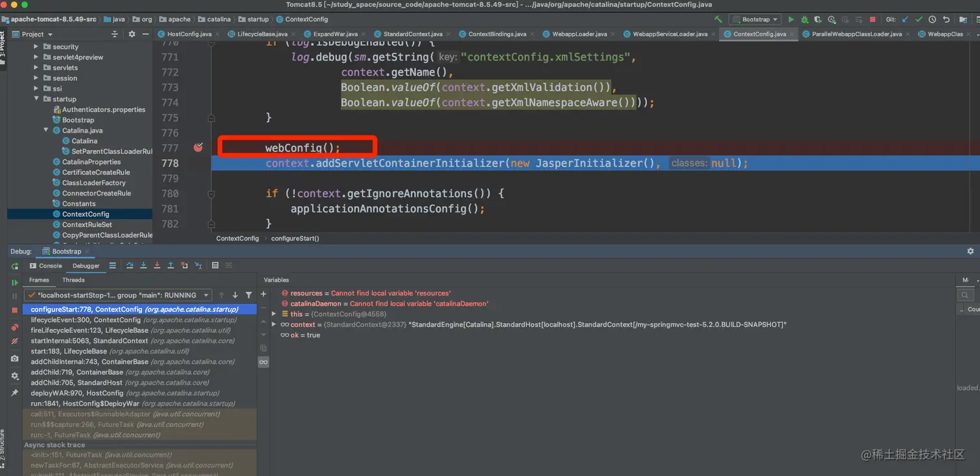The width and height of the screenshot is (980, 476).
Task: Expand the session folder
Action: (x=36, y=78)
